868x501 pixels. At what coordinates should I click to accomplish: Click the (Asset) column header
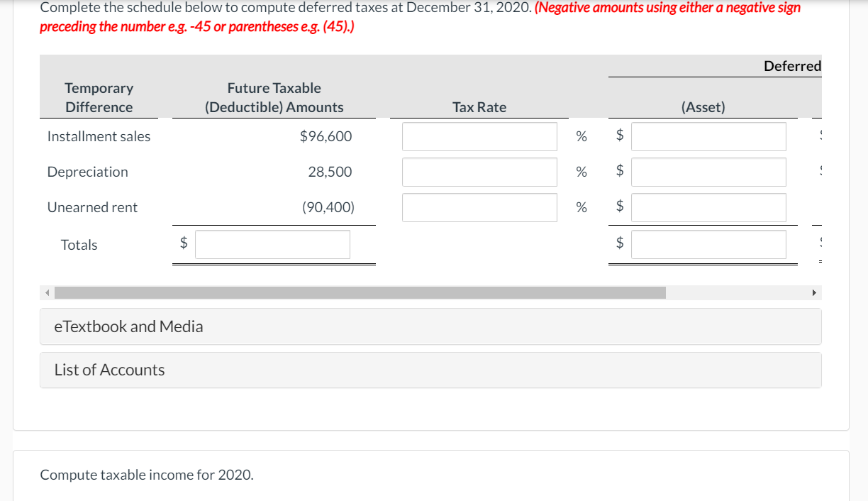point(703,107)
